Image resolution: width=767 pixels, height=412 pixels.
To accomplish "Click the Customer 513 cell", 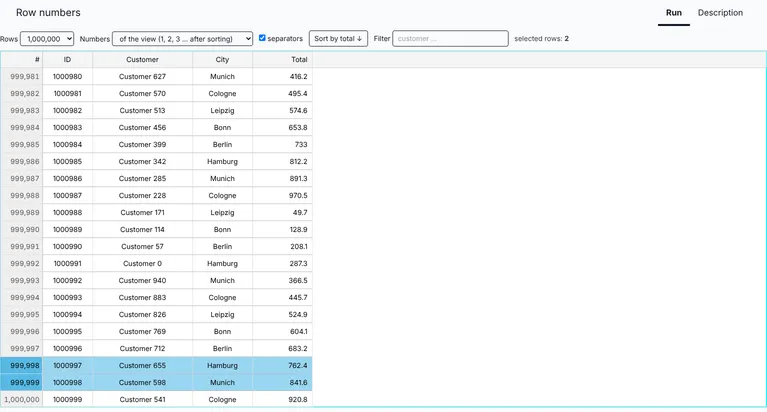I will [142, 111].
